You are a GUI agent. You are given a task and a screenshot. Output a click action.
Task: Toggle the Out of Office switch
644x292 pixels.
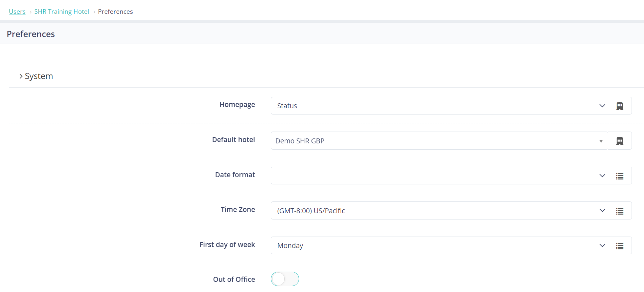point(285,279)
